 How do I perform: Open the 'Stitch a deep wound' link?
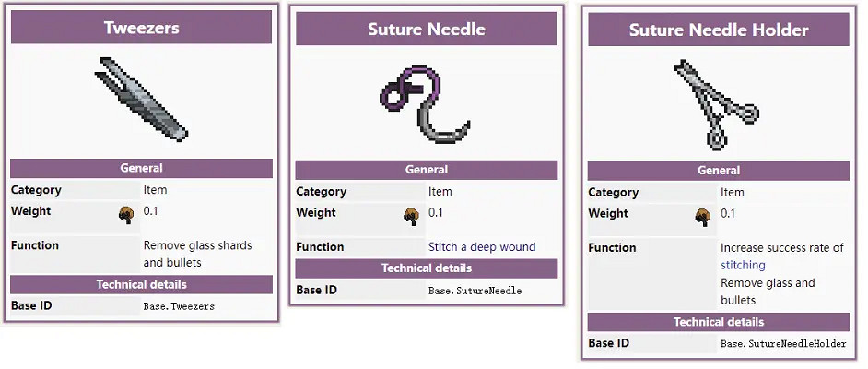481,247
